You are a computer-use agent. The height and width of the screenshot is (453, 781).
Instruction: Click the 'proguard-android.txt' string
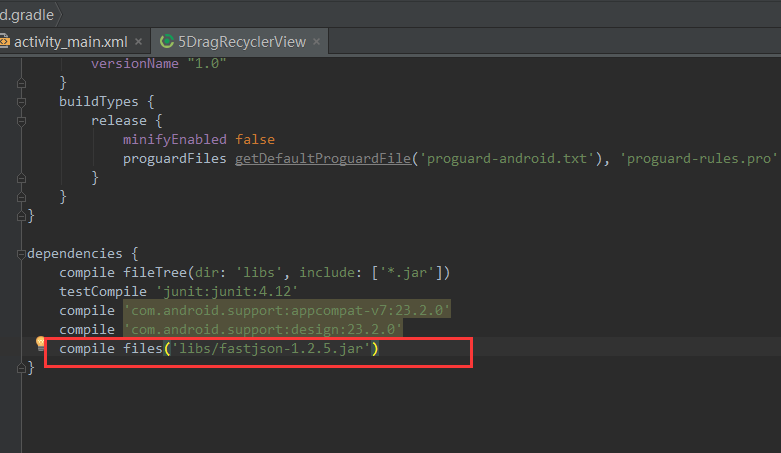(x=507, y=158)
